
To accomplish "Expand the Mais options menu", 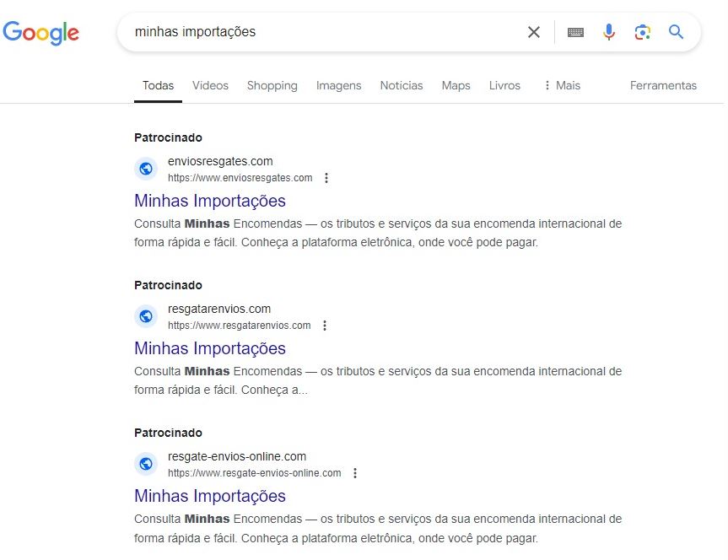I will (x=561, y=85).
